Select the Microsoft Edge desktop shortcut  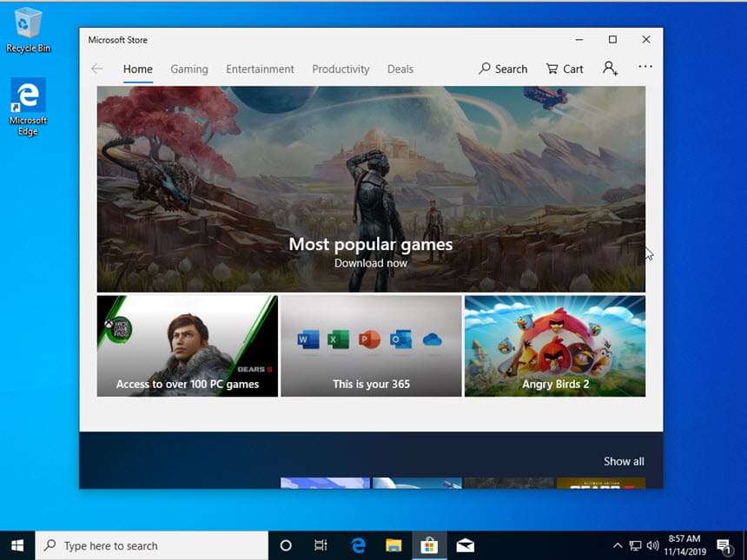pyautogui.click(x=28, y=107)
